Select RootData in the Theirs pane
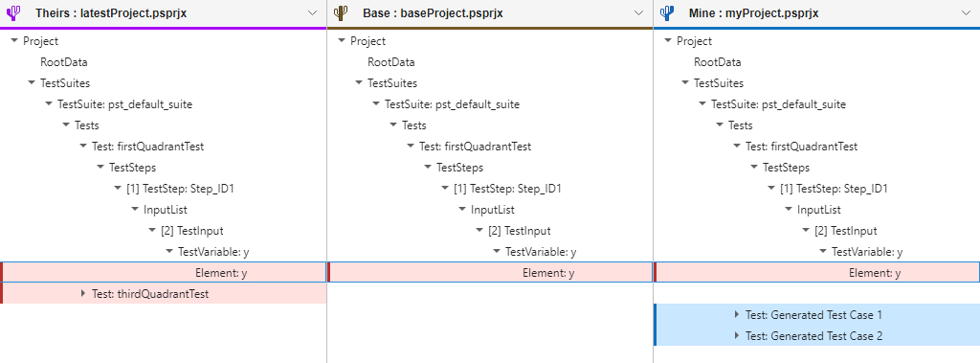Viewport: 980px width, 363px height. click(x=64, y=62)
